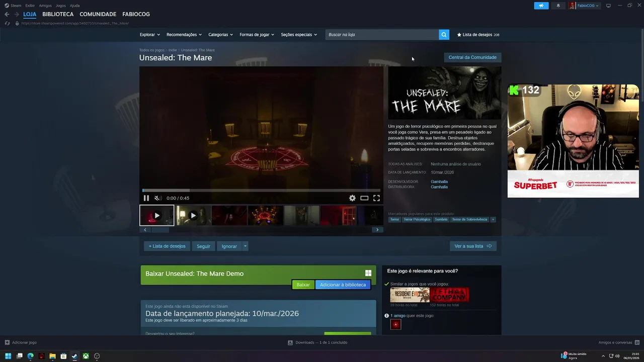
Task: Open the Resident Evil similar game image
Action: coord(410,295)
